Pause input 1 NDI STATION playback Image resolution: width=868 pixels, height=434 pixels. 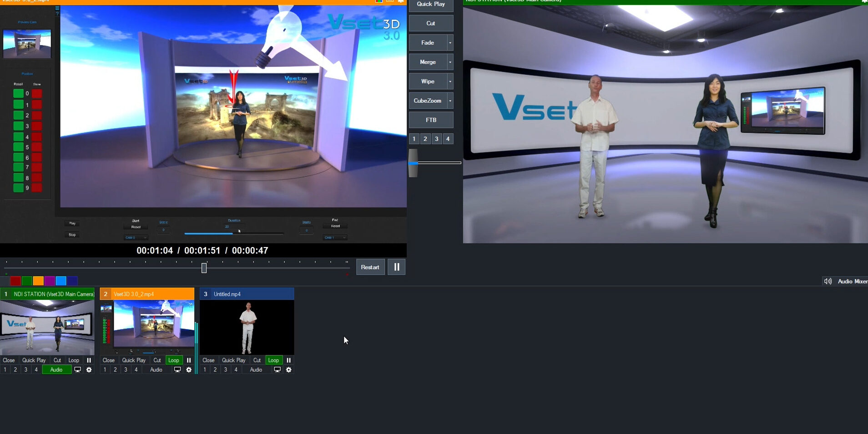(x=89, y=360)
